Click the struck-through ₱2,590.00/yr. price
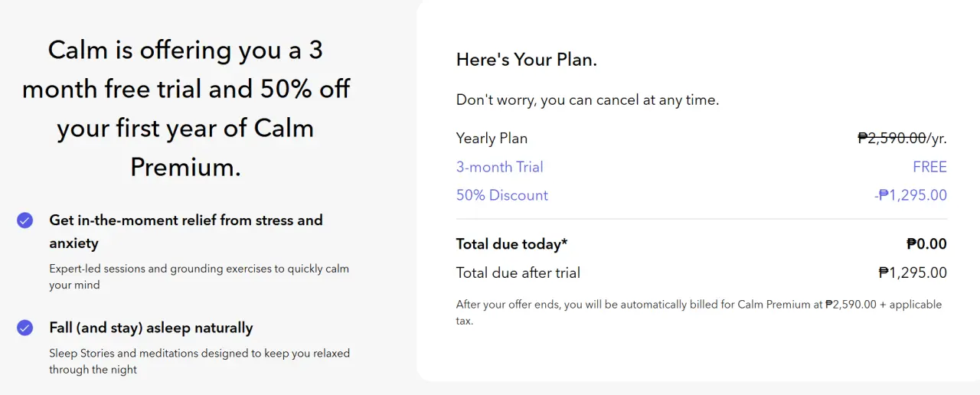980x395 pixels. tap(902, 139)
